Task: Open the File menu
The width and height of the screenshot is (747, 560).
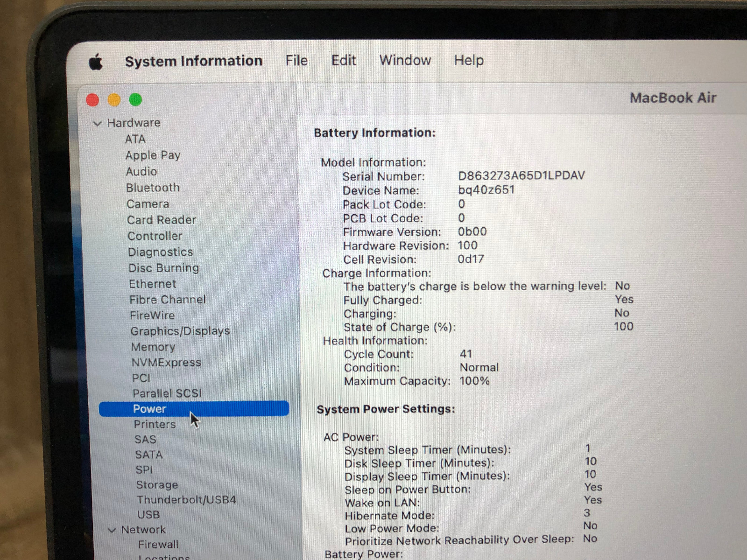Action: 296,61
